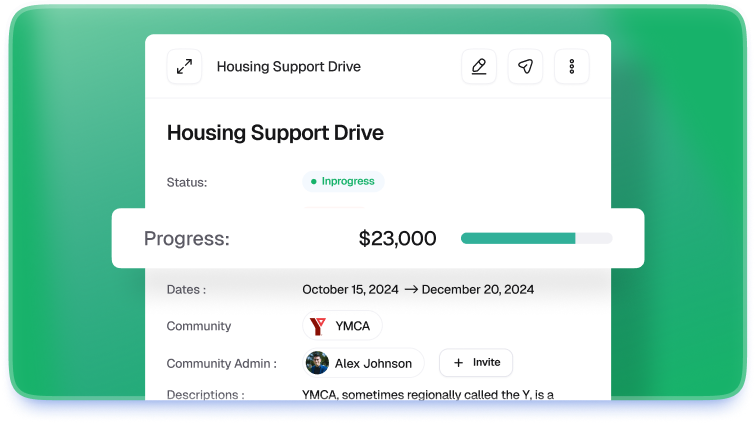The width and height of the screenshot is (756, 424).
Task: Open the three-dot more options menu
Action: [x=571, y=67]
